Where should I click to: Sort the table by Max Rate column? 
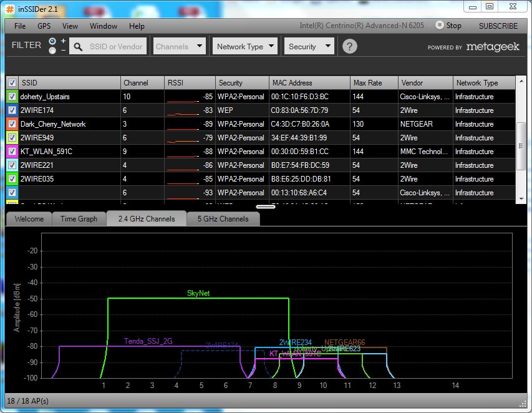374,83
